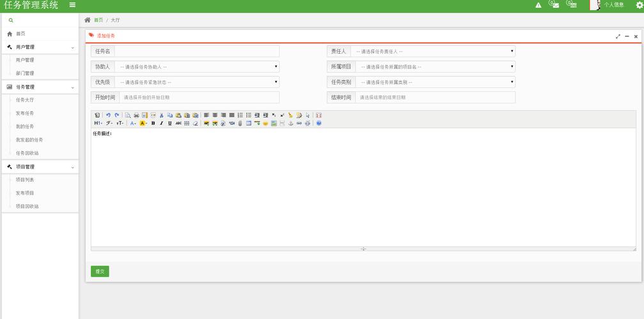Click the 任务名 input field

(x=196, y=51)
